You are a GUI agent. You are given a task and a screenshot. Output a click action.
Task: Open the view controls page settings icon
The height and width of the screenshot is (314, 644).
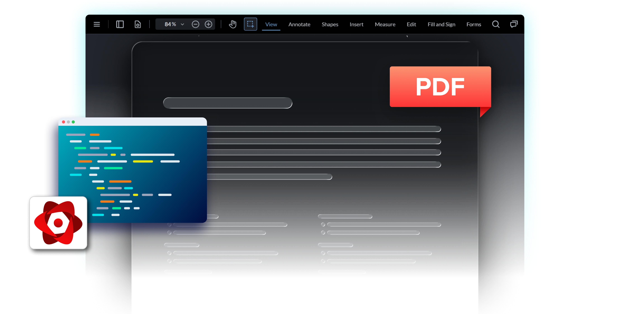click(x=138, y=24)
